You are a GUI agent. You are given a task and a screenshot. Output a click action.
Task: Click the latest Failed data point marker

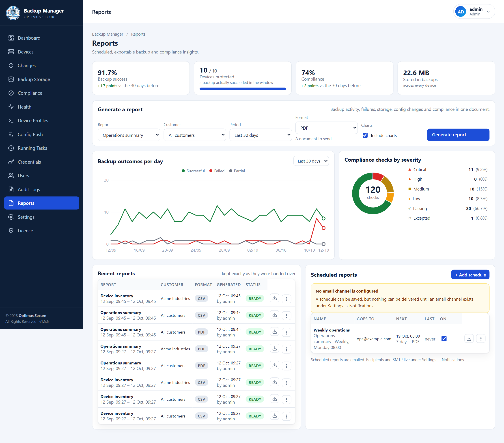tap(323, 228)
